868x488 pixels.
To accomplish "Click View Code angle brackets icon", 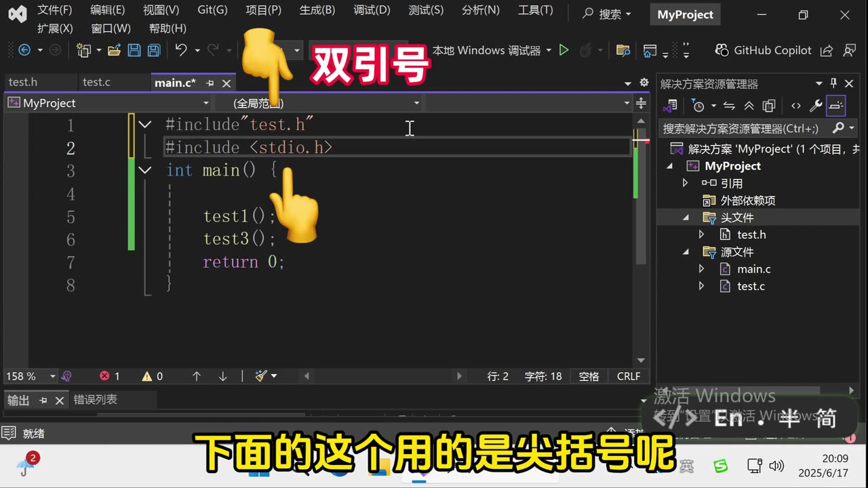I will (x=796, y=106).
